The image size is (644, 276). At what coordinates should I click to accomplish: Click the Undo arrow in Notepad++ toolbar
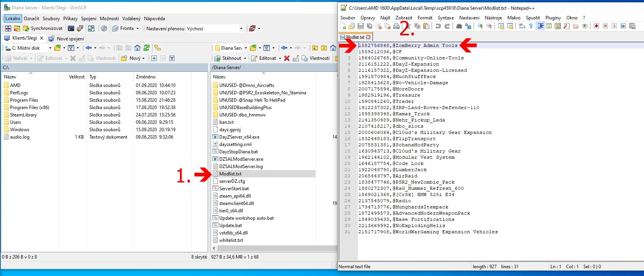point(438,26)
